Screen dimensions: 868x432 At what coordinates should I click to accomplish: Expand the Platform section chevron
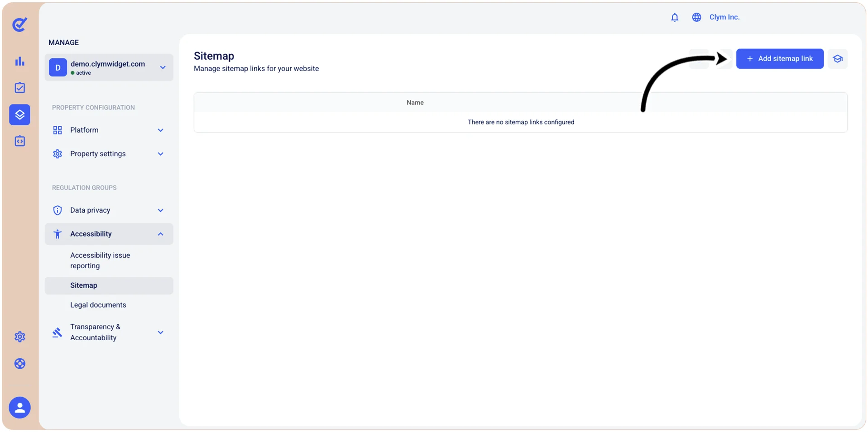coord(160,130)
